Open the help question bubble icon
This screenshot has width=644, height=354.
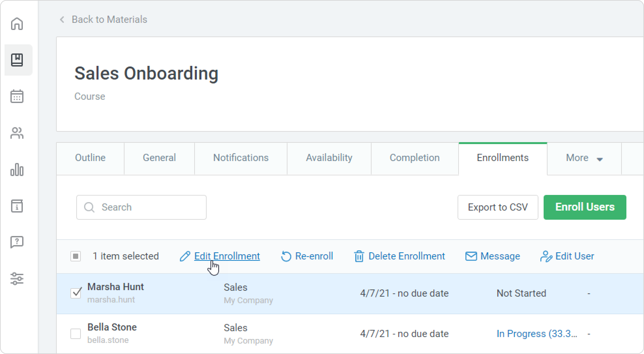pos(17,242)
